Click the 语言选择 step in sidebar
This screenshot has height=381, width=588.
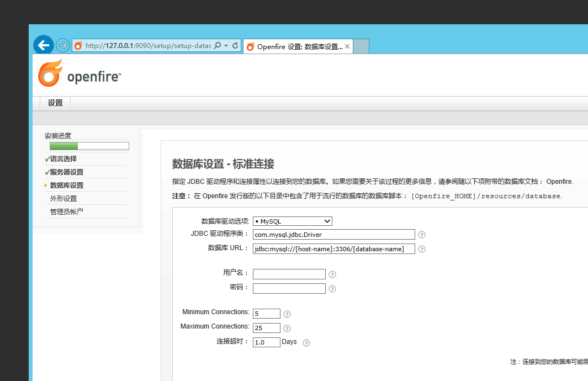pos(63,159)
